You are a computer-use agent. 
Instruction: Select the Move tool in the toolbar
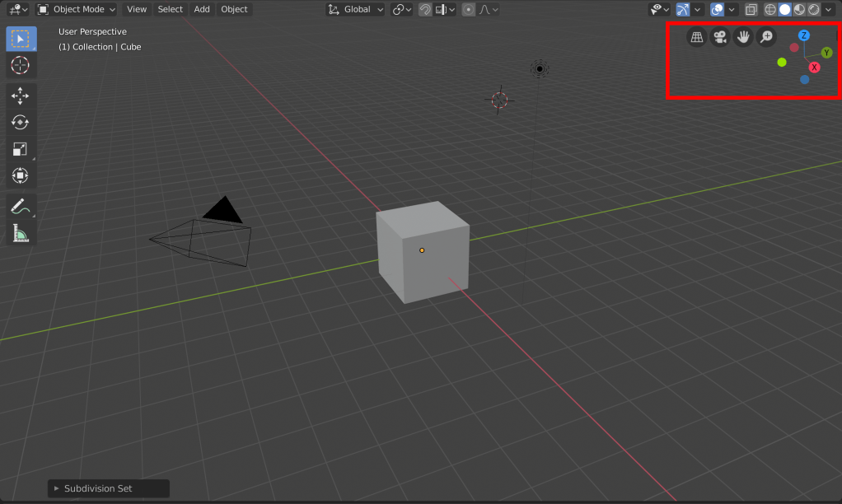(x=20, y=96)
